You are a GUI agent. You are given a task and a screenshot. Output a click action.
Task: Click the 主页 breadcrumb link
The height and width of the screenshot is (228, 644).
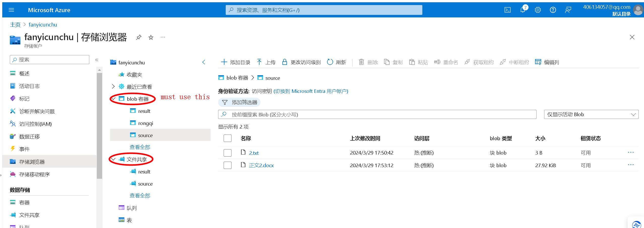(15, 24)
